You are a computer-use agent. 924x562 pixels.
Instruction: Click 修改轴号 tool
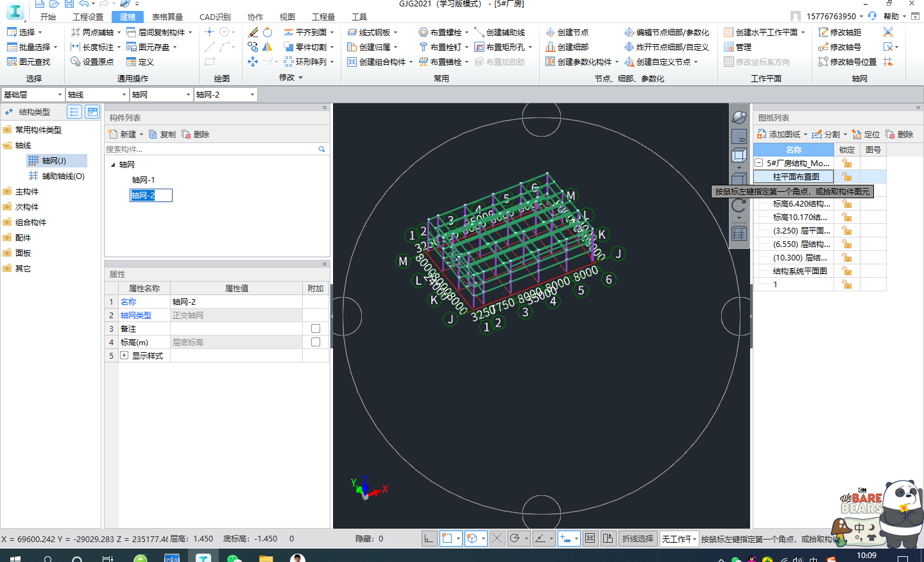[x=840, y=47]
